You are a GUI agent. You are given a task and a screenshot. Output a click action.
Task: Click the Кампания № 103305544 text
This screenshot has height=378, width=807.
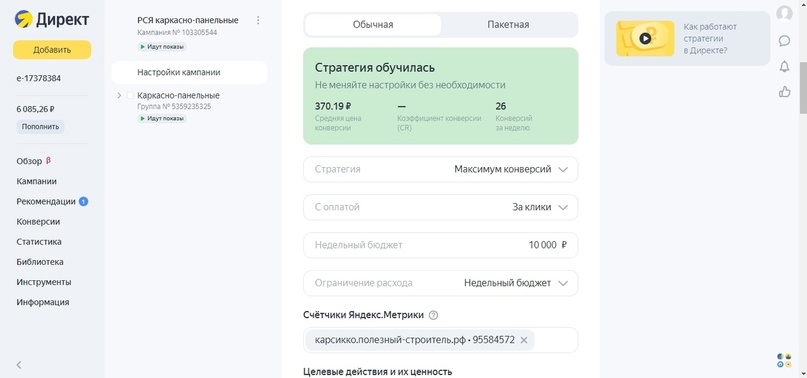point(177,32)
